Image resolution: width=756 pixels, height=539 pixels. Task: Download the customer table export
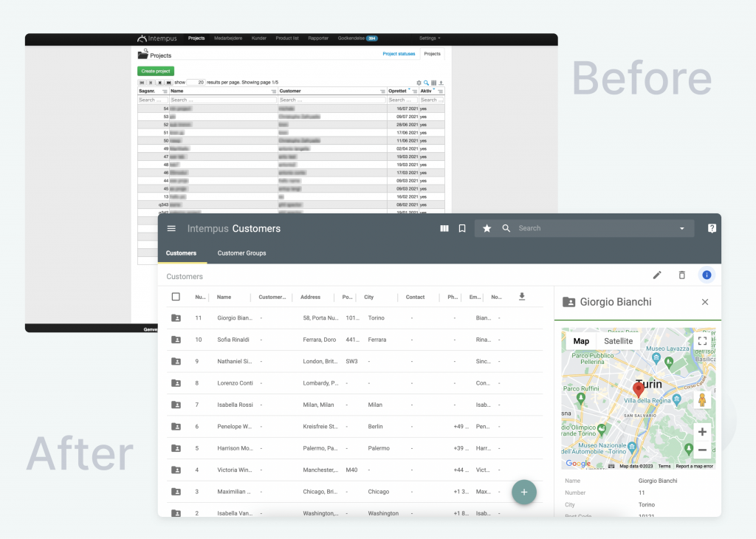click(522, 297)
